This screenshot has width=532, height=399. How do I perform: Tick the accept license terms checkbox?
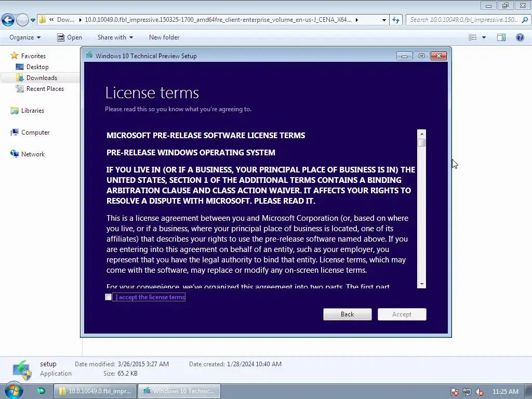[108, 297]
